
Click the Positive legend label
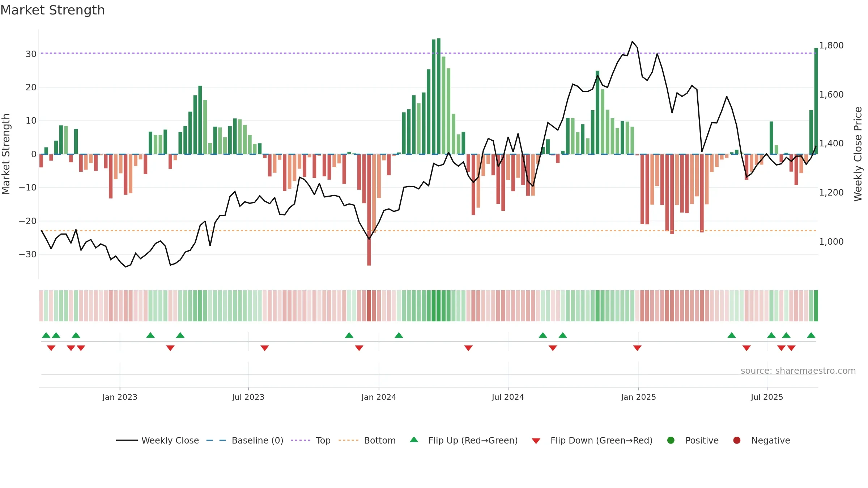click(x=702, y=440)
